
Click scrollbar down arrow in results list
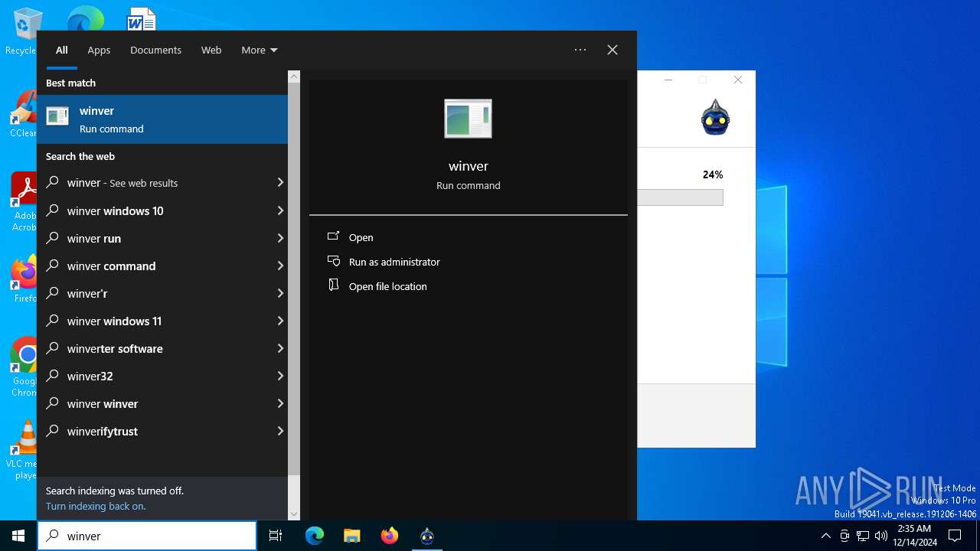[294, 514]
